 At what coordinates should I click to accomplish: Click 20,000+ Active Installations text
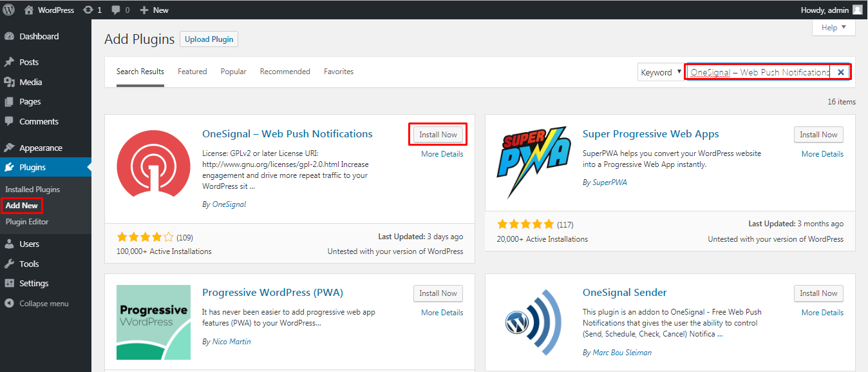(x=542, y=239)
